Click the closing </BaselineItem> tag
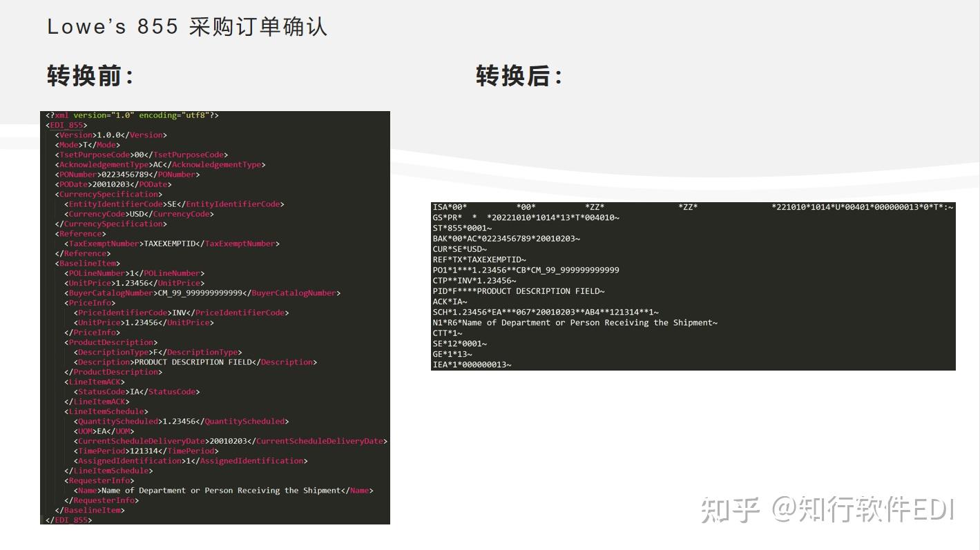Viewport: 980px width, 550px height. 90,510
